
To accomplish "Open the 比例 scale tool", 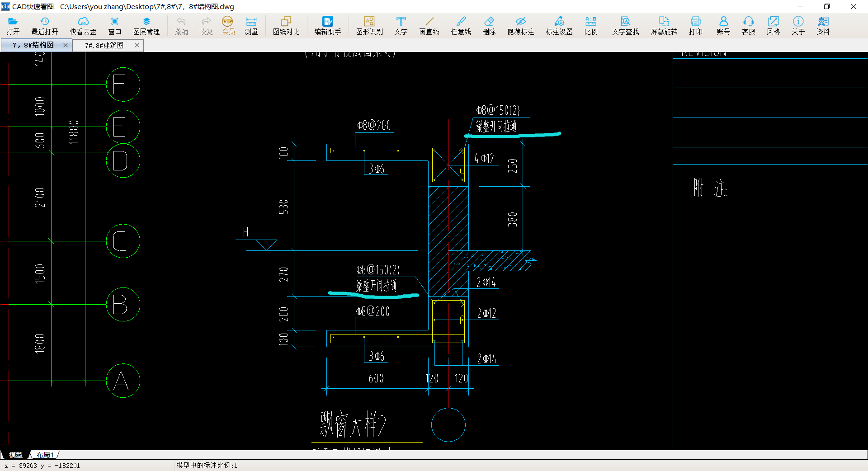I will tap(591, 26).
